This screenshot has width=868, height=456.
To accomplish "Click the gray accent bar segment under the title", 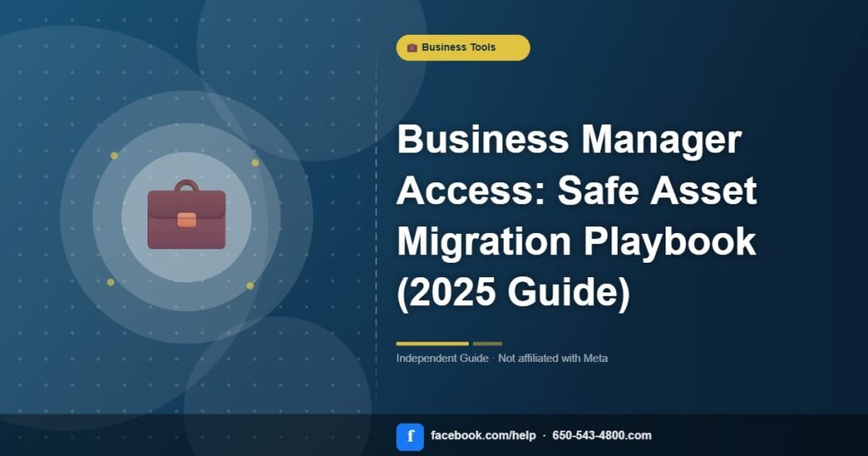I will (487, 343).
